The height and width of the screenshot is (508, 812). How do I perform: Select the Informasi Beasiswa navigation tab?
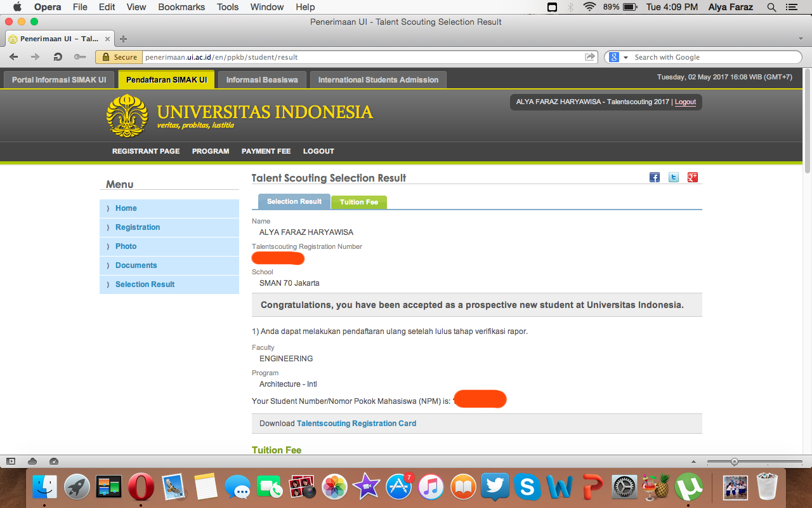coord(262,79)
